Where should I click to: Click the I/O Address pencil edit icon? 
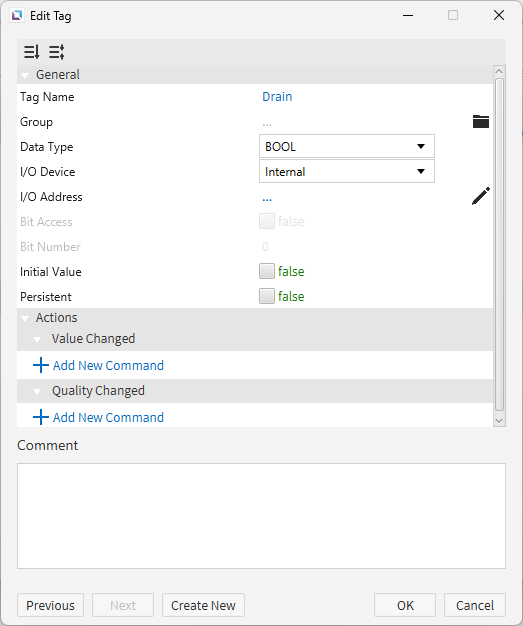[x=481, y=196]
